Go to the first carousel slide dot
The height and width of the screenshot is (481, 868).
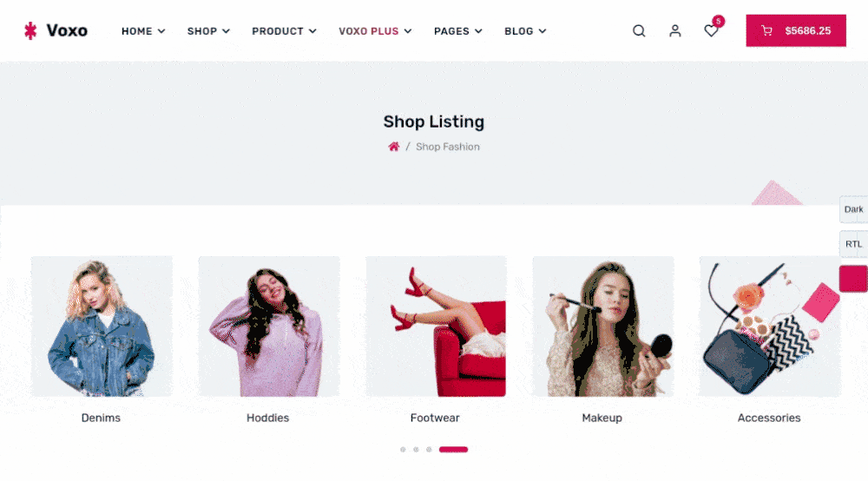403,450
